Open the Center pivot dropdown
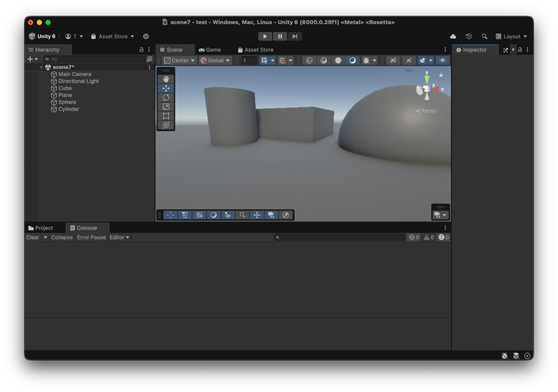The width and height of the screenshot is (558, 392). coord(179,60)
